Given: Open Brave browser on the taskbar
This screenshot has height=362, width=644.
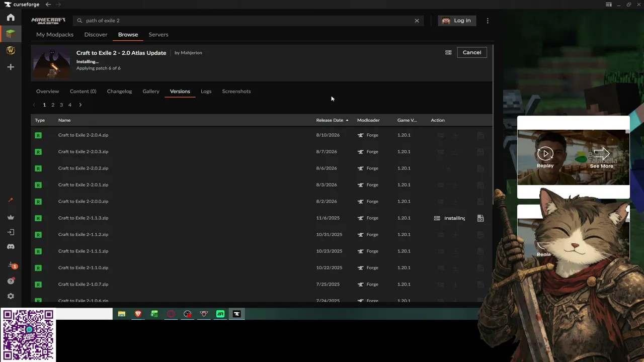Looking at the screenshot, I should 138,314.
